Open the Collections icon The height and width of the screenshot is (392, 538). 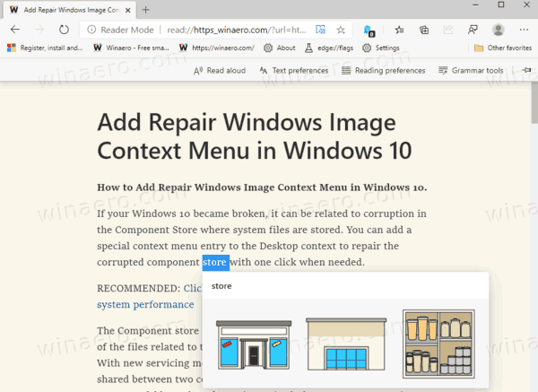tap(424, 30)
